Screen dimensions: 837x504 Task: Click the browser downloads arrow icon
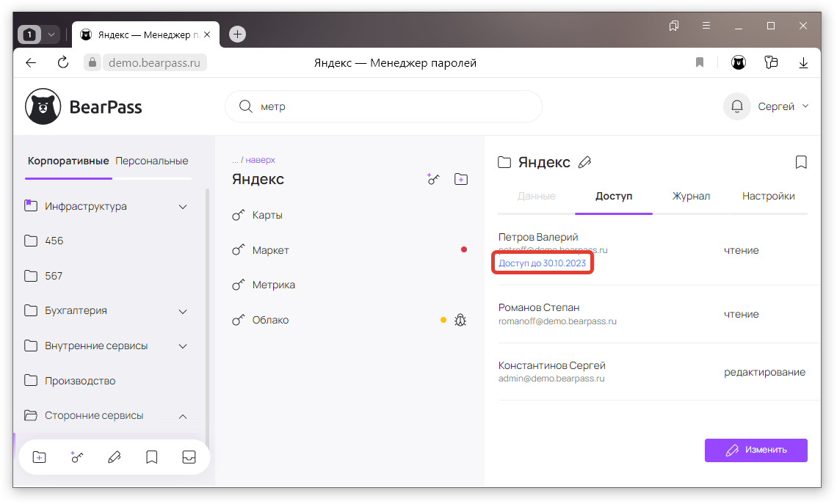pos(803,63)
